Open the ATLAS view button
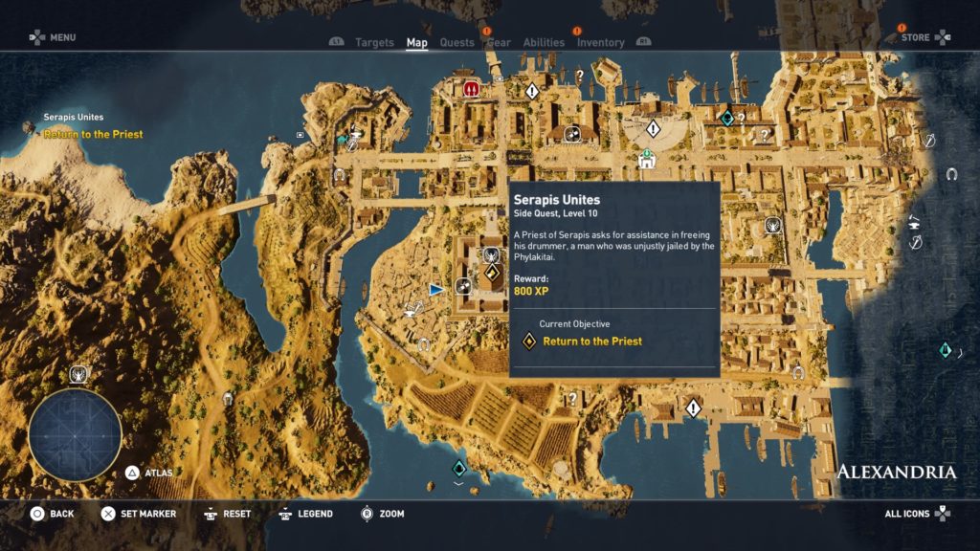This screenshot has width=980, height=551. (x=148, y=473)
